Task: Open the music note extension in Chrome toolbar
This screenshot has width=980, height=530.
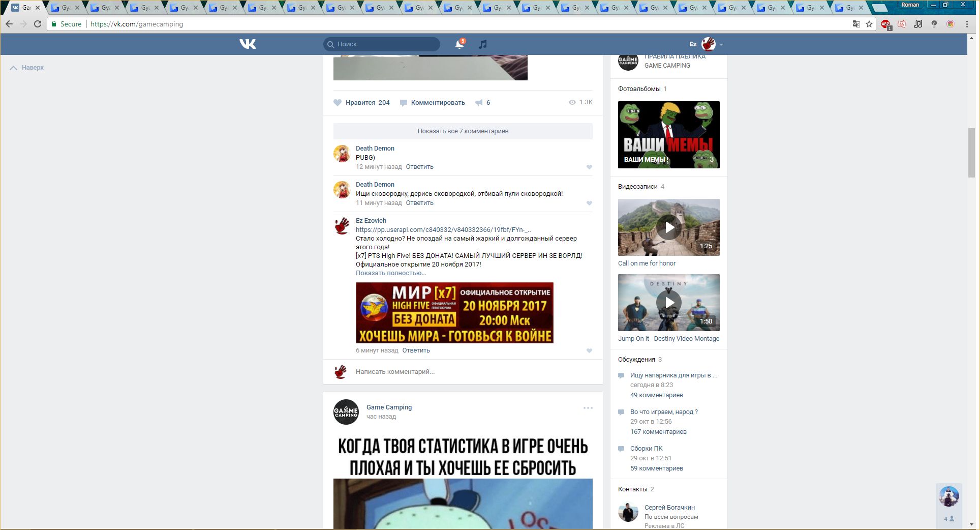Action: click(x=918, y=24)
